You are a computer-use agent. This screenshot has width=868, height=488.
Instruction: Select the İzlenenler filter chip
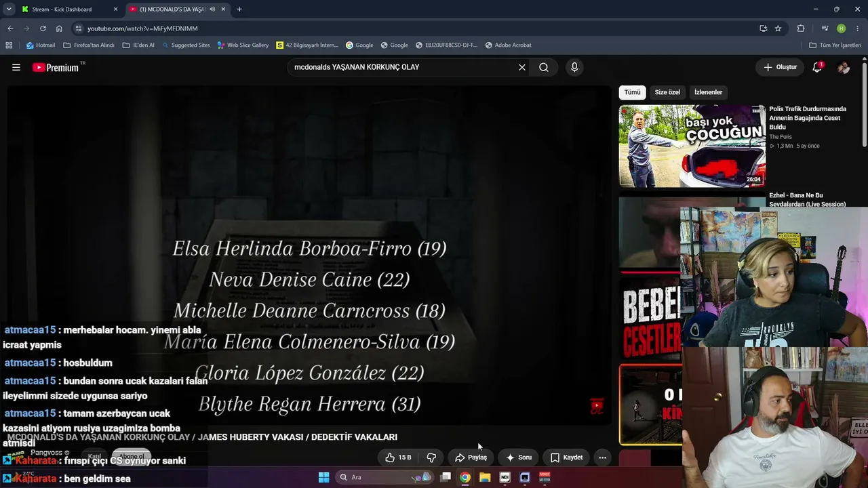pyautogui.click(x=708, y=92)
